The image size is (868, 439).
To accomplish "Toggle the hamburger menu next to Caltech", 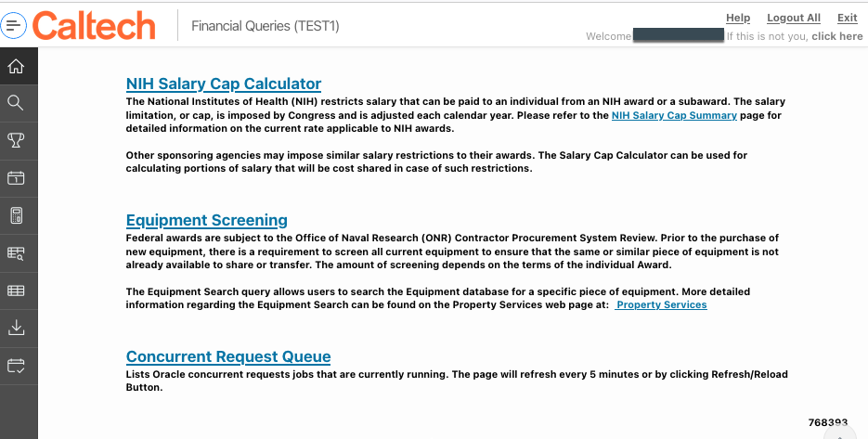I will click(15, 26).
